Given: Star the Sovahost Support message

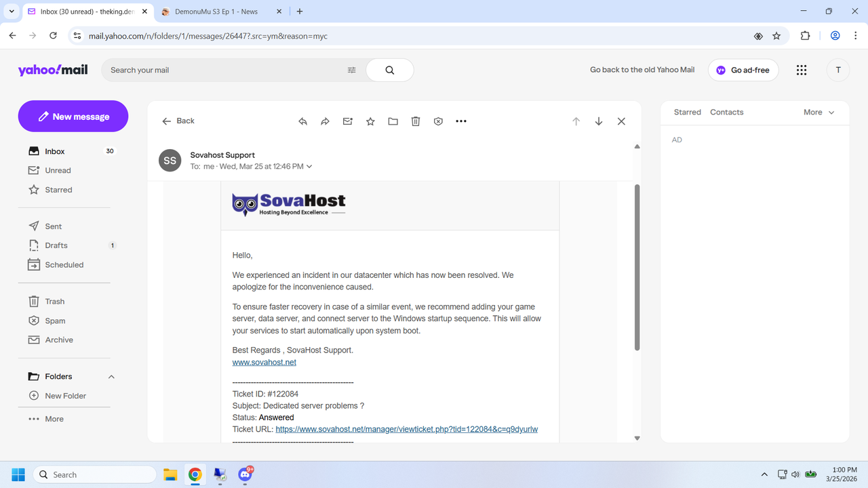Looking at the screenshot, I should click(370, 121).
